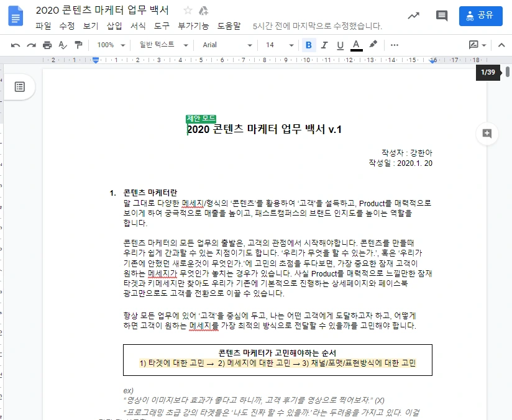Click the highlighted 1) 타겟에 대한 고민 line
The image size is (512, 420).
coord(278,363)
